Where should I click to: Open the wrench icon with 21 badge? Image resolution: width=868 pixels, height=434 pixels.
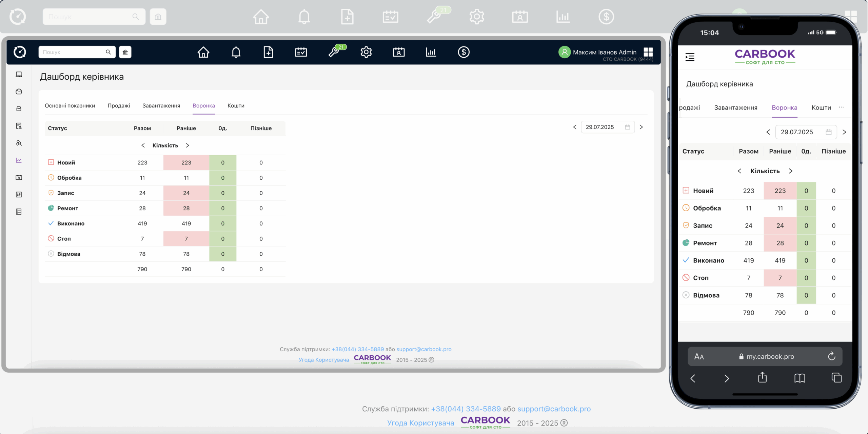334,52
